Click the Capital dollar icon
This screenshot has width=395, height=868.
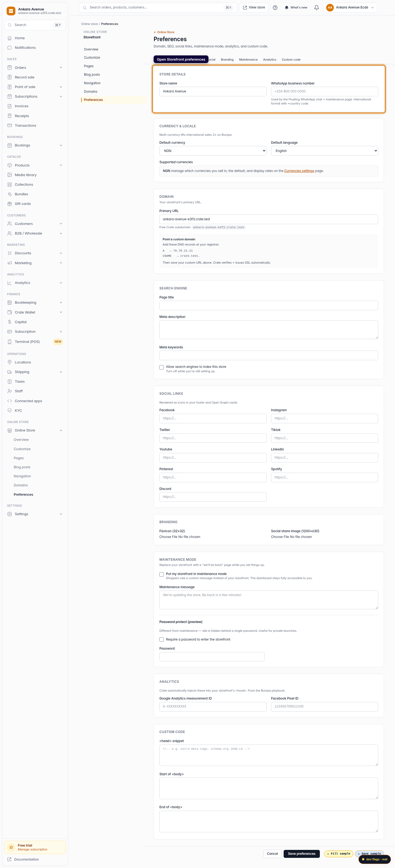[9, 322]
